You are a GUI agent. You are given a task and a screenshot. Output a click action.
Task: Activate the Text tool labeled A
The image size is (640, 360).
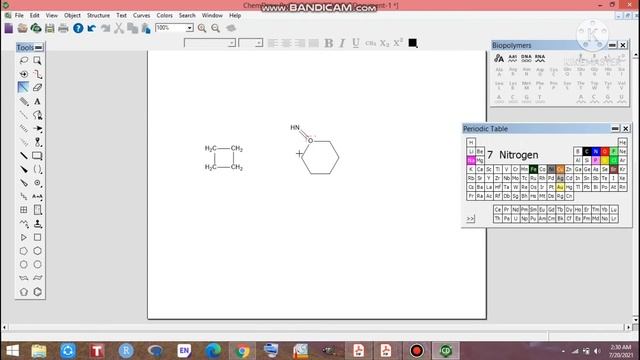point(37,101)
